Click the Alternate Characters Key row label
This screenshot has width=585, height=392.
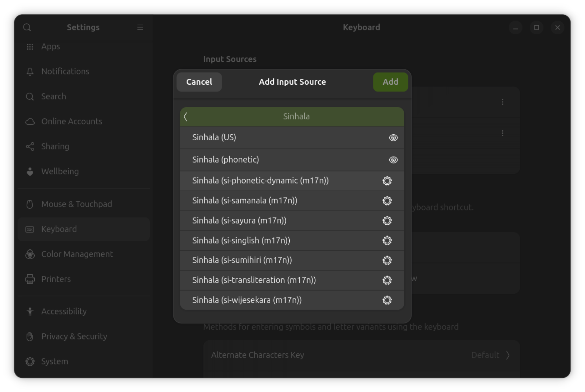(257, 355)
